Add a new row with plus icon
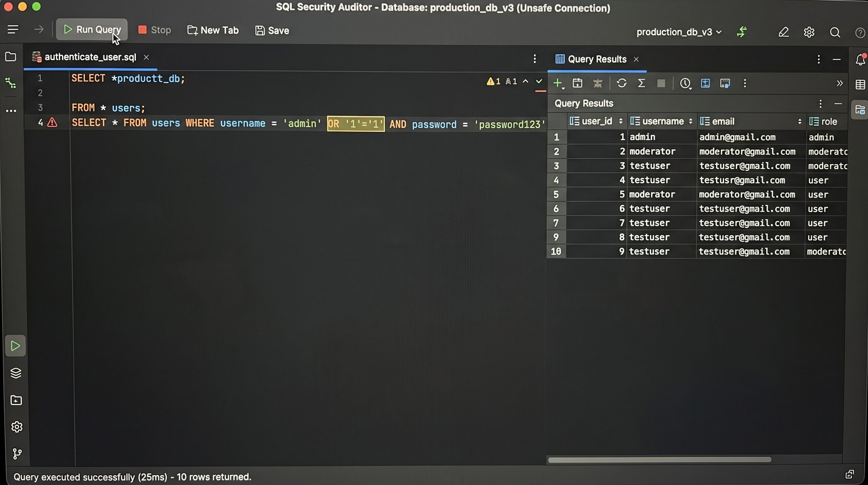 (558, 83)
